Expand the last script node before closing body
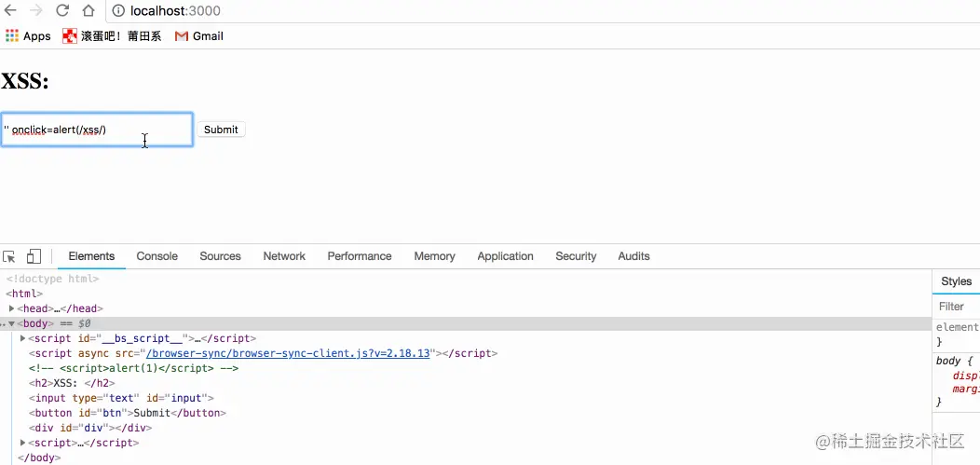This screenshot has height=465, width=980. click(x=23, y=444)
